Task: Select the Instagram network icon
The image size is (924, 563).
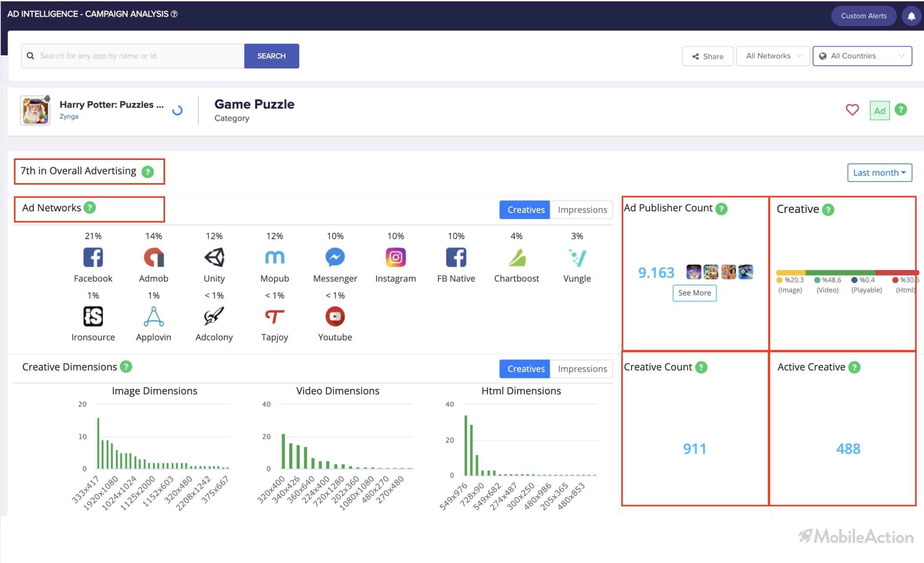Action: tap(396, 257)
